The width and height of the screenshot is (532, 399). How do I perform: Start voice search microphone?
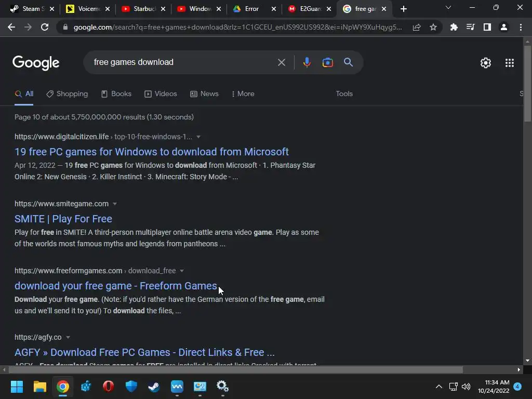click(x=307, y=62)
